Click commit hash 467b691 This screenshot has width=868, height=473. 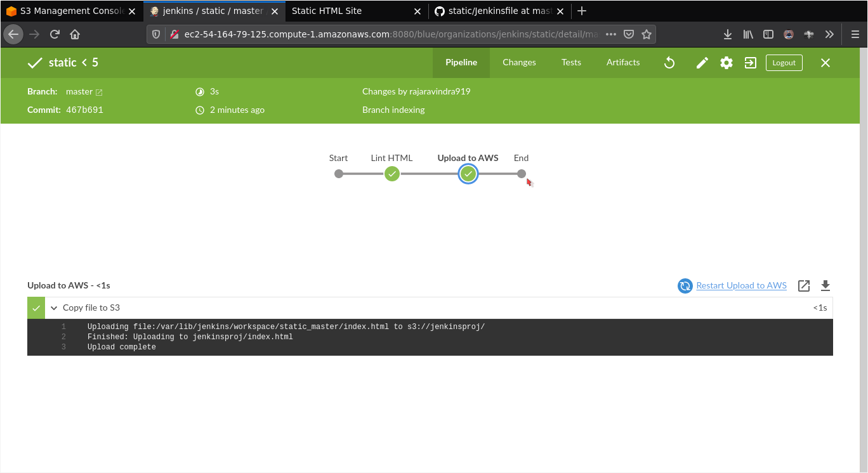(84, 110)
